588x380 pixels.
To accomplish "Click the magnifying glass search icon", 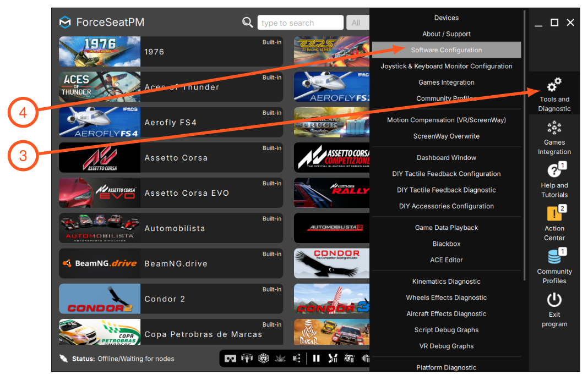I will click(x=247, y=23).
